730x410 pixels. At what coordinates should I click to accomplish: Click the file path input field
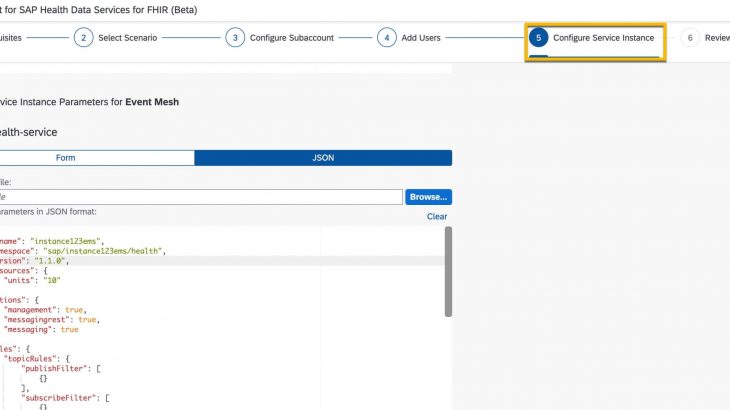click(201, 197)
